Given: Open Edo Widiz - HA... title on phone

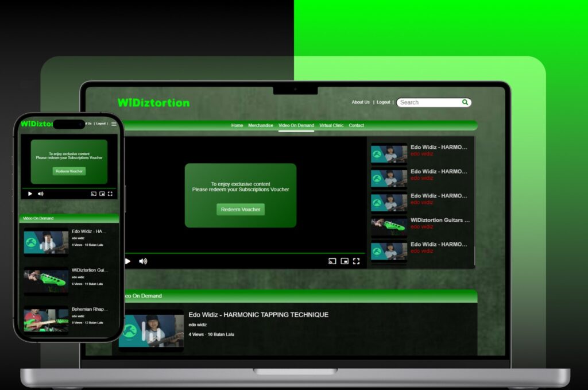Looking at the screenshot, I should (x=88, y=231).
